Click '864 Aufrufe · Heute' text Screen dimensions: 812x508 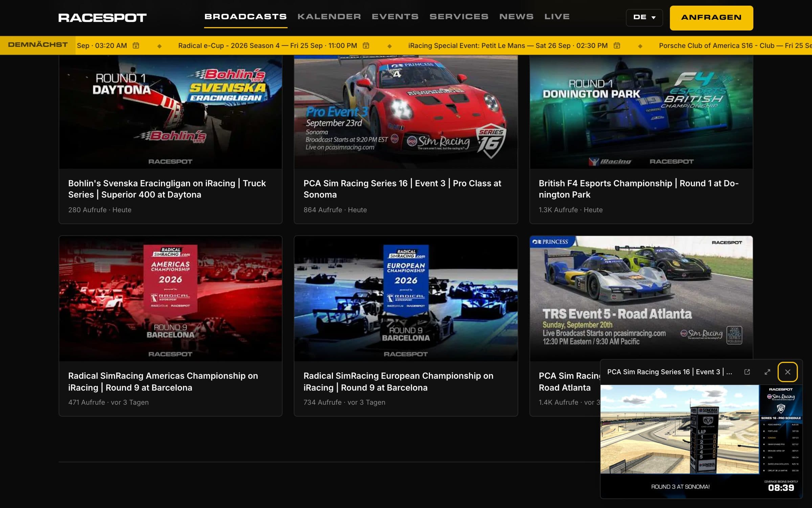tap(335, 210)
